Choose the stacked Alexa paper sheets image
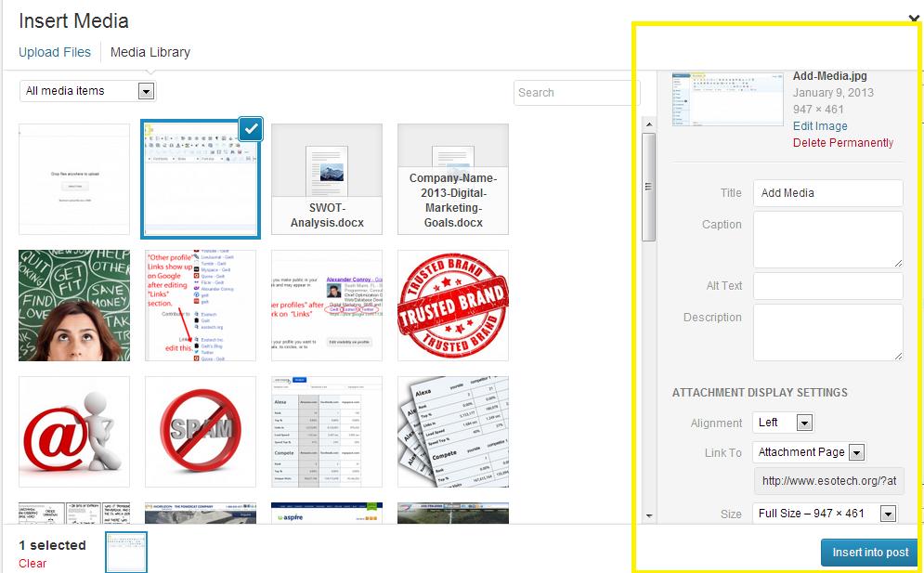 click(x=453, y=432)
